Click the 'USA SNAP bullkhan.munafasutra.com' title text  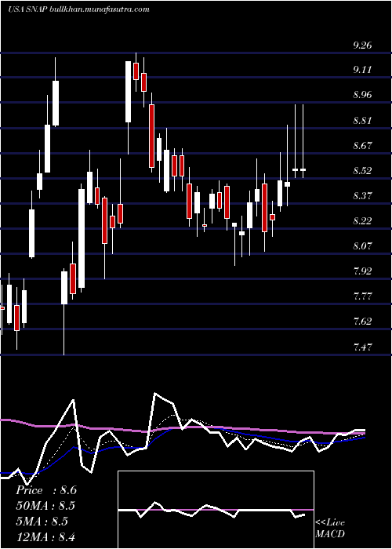[78, 9]
